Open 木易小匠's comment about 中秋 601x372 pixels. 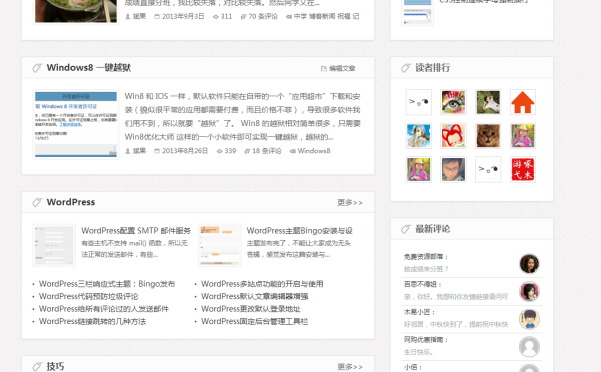[456, 324]
